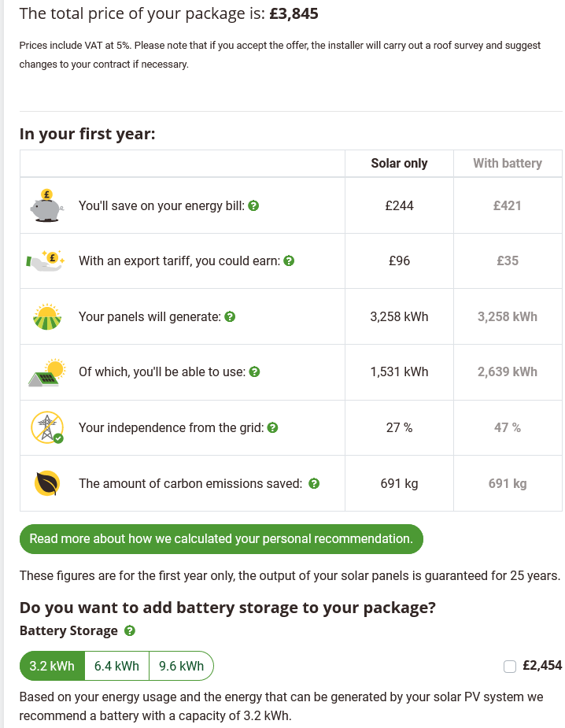
Task: Tick the £2,454 battery storage checkbox
Action: [510, 667]
